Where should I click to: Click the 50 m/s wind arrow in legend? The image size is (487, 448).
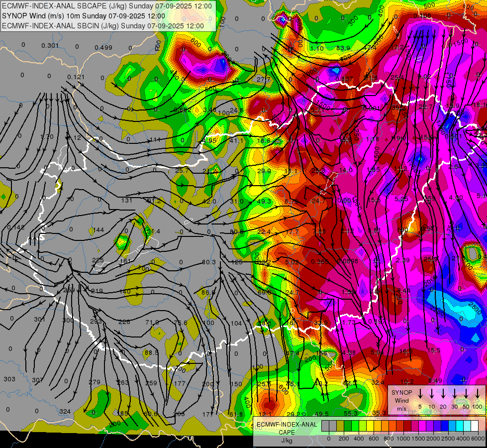[466, 394]
